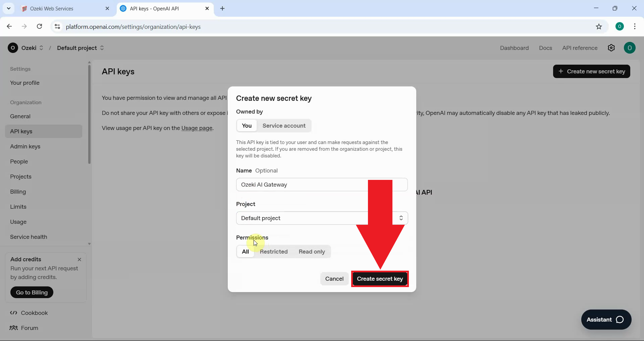Open the settings gear in the top navigation

tap(611, 48)
